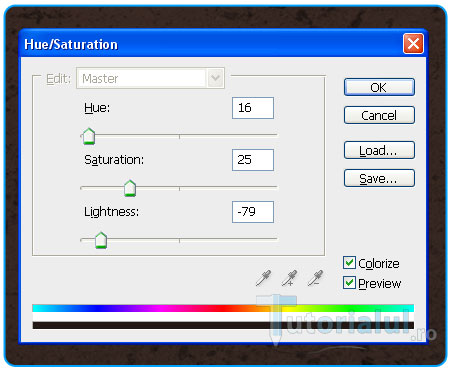
Task: Select the subtract from sample eyedropper
Action: 315,278
